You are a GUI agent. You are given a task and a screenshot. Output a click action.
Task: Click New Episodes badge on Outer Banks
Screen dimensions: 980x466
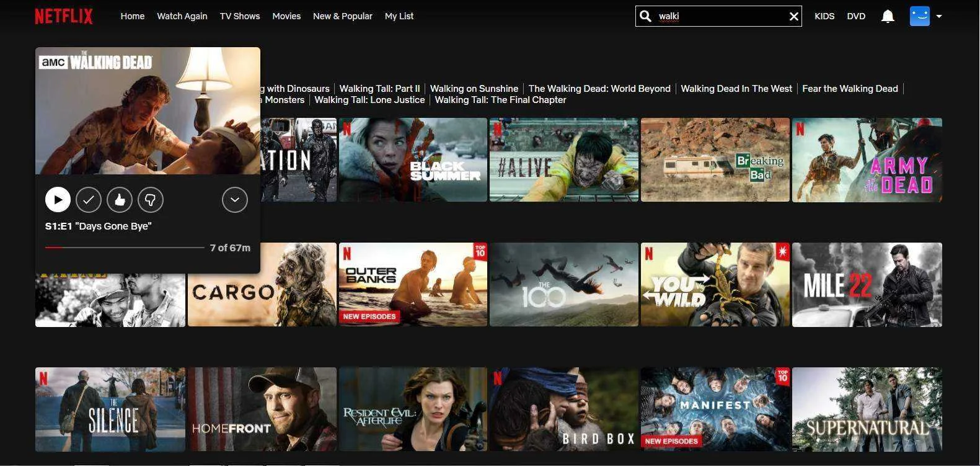tap(369, 316)
